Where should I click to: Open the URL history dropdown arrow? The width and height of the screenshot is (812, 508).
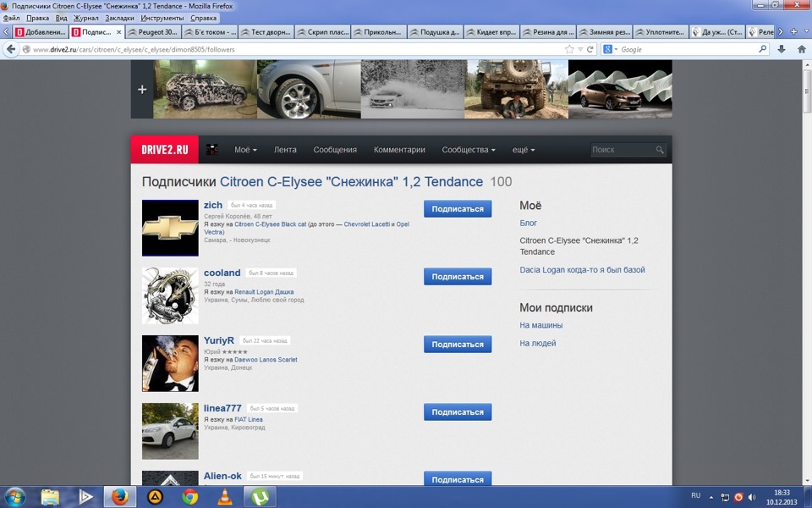[580, 49]
